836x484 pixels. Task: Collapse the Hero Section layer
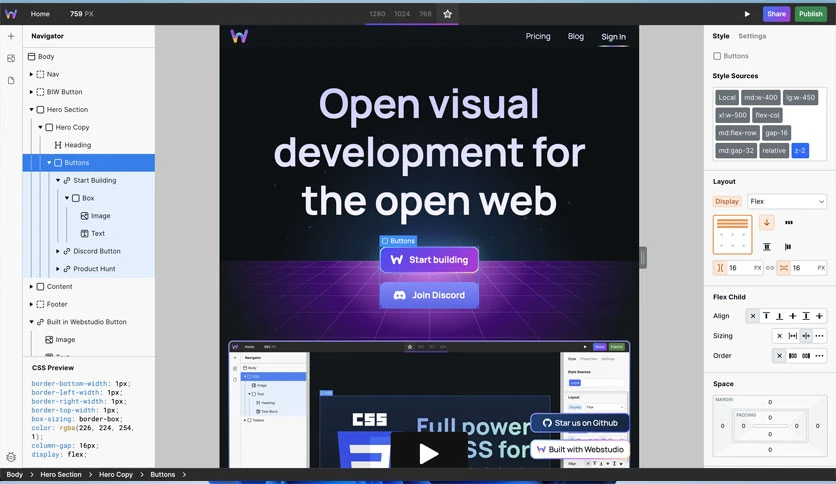point(31,109)
